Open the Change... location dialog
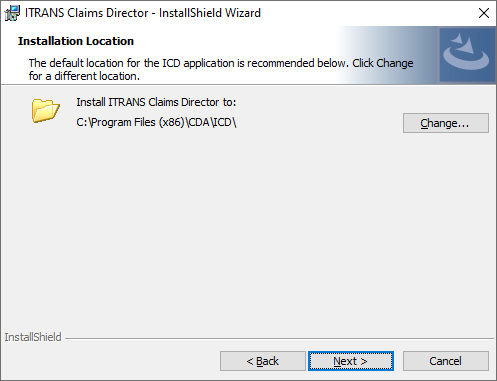Viewport: 497px width, 381px height. point(446,123)
